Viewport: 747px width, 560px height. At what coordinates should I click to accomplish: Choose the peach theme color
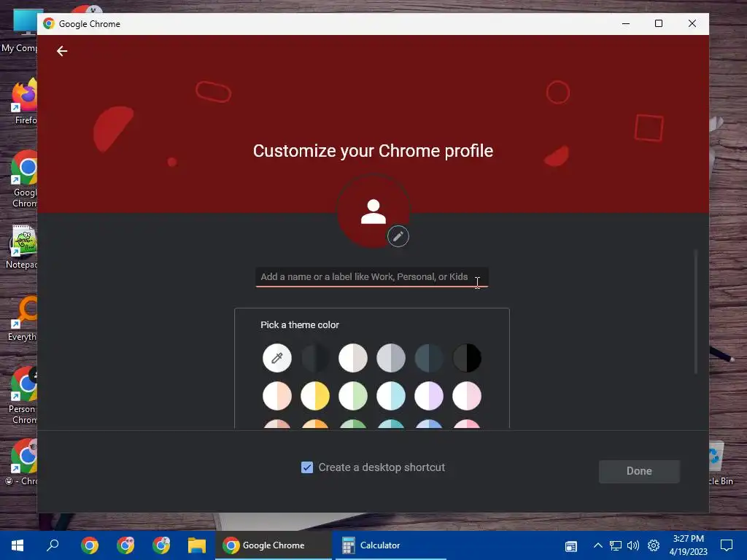point(276,396)
